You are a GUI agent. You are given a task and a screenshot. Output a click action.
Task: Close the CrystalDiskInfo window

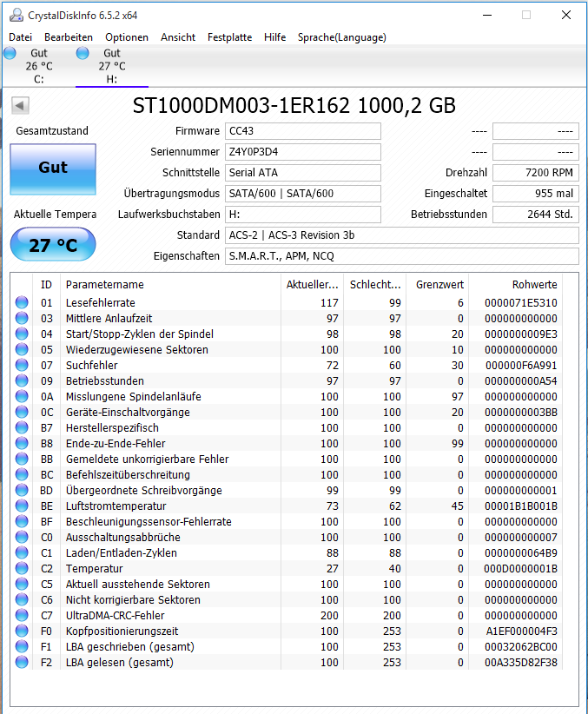(x=566, y=15)
